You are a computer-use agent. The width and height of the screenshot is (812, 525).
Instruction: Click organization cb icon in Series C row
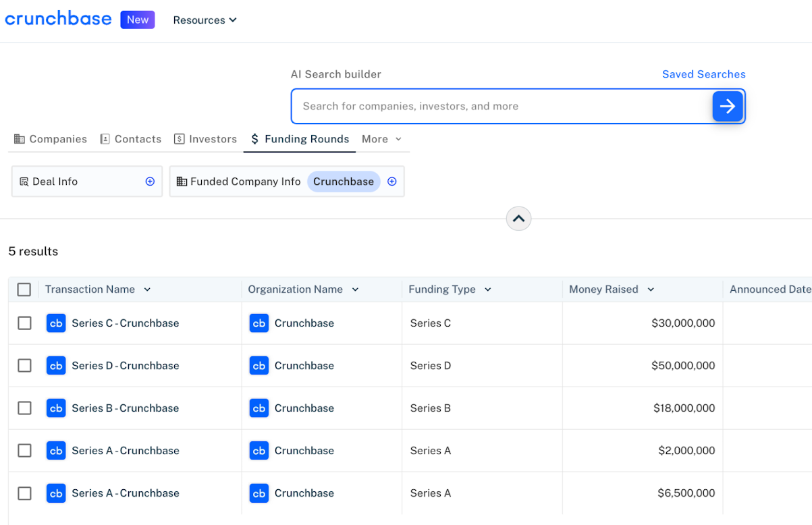[x=259, y=323]
